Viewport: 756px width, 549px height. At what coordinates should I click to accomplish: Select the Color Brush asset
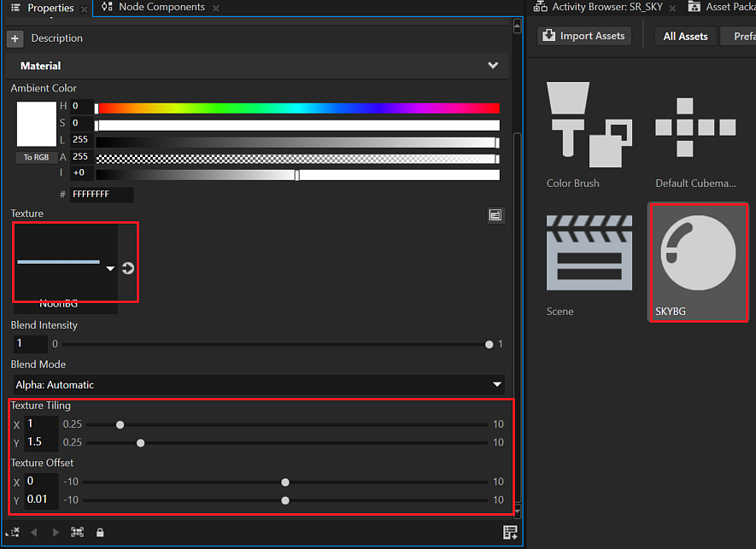point(589,135)
